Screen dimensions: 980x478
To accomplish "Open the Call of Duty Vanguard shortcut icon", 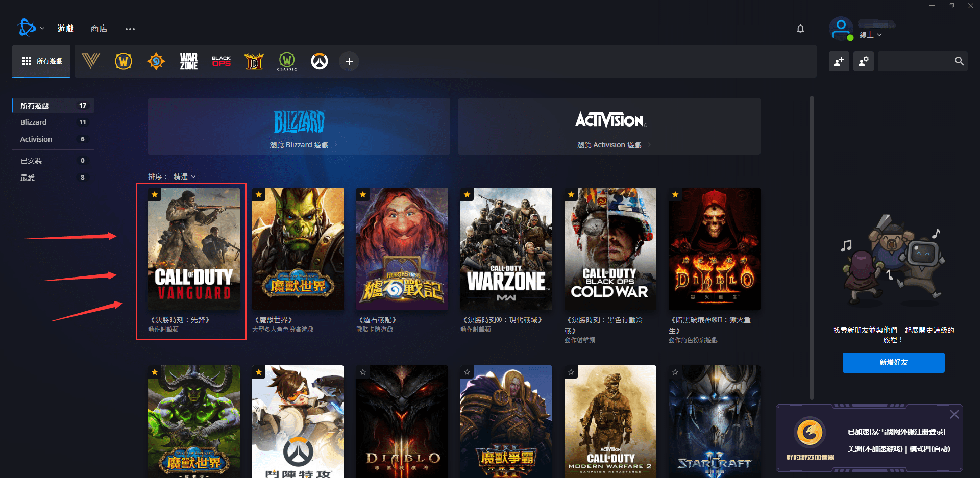I will [91, 61].
